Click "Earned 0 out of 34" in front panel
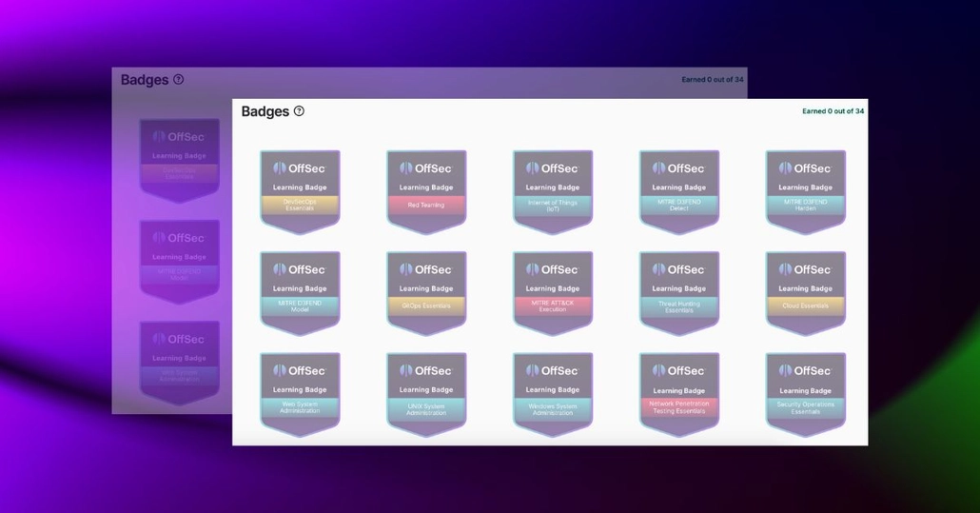Image resolution: width=980 pixels, height=513 pixels. click(833, 111)
